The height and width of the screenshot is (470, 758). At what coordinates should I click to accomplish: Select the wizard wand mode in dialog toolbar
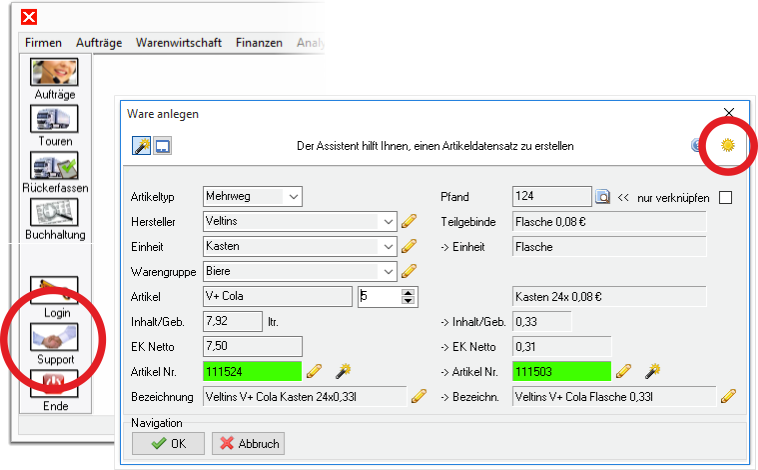[x=142, y=146]
